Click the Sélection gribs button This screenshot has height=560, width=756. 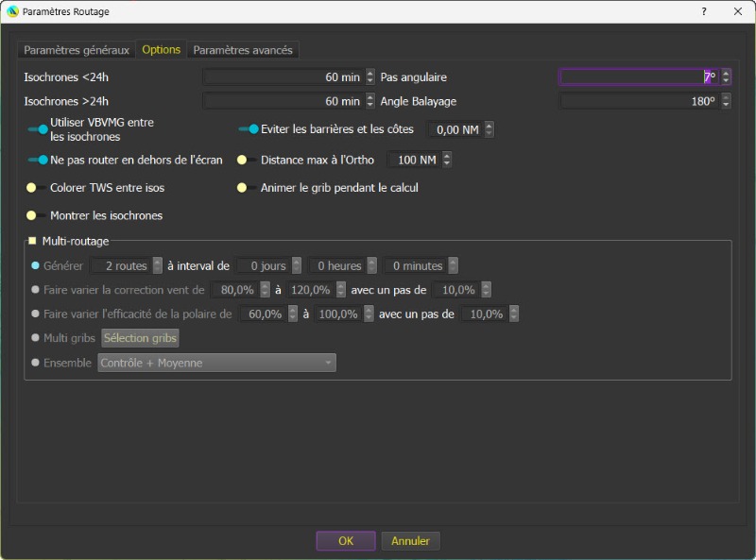(140, 338)
